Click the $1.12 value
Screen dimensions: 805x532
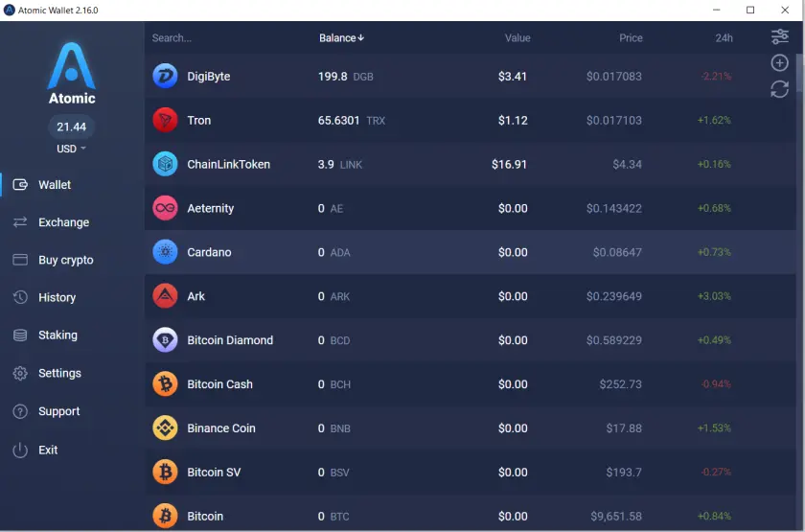(513, 120)
